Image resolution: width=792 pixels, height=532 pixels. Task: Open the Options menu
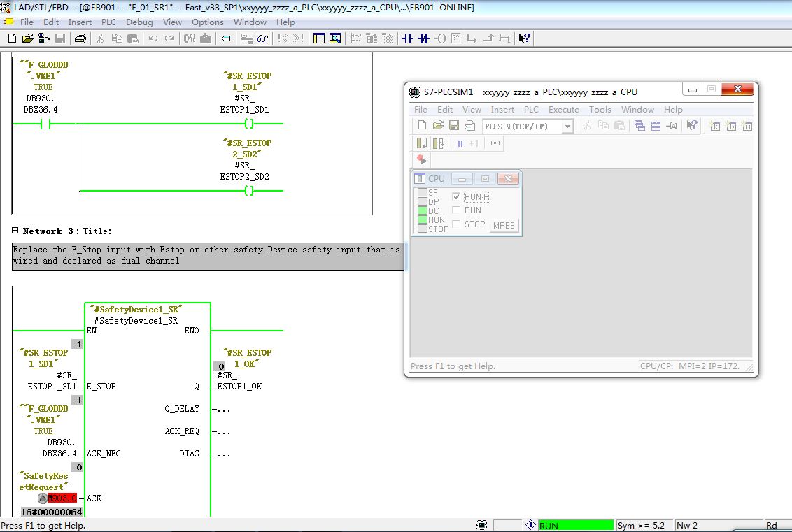pyautogui.click(x=208, y=22)
